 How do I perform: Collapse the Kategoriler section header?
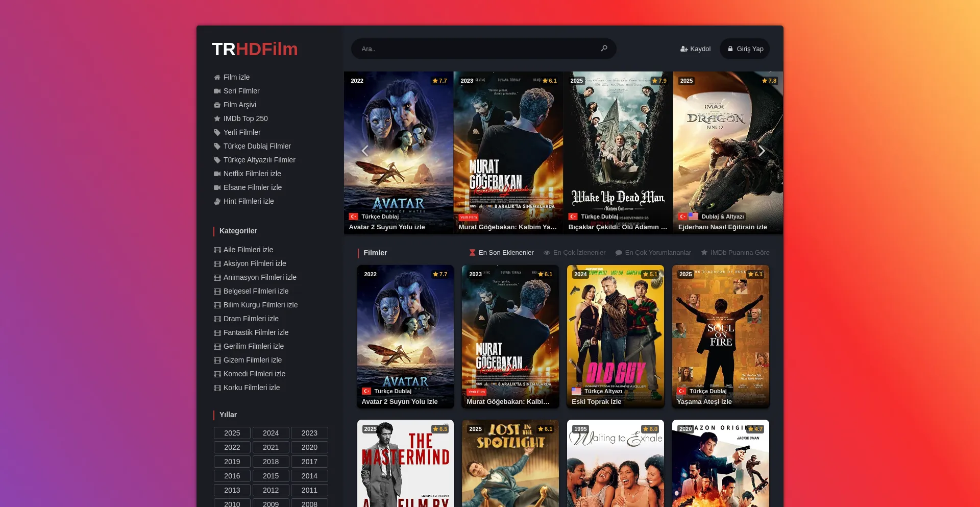(238, 231)
